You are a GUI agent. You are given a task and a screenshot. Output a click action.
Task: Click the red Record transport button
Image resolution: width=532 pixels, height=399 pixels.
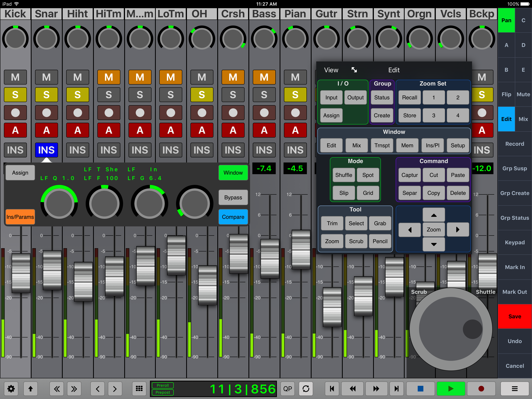(x=481, y=388)
